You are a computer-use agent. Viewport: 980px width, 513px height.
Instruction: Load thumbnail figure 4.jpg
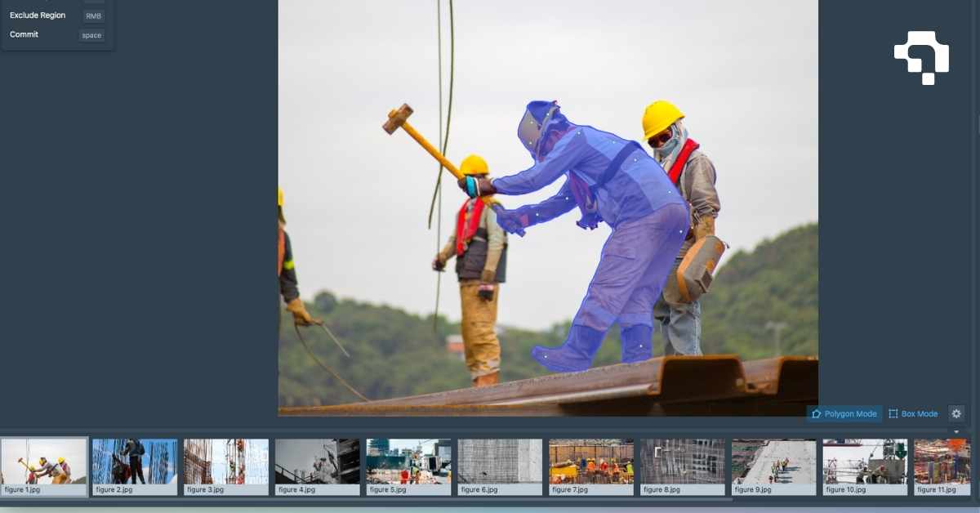coord(318,467)
